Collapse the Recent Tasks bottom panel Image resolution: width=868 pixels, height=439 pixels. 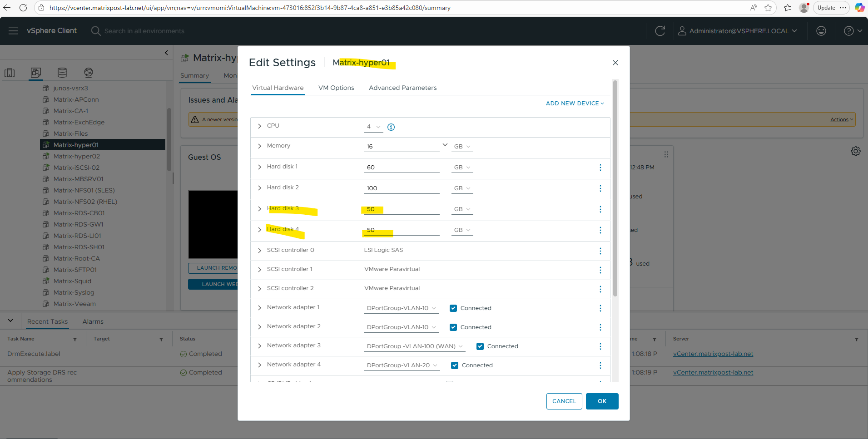click(10, 321)
